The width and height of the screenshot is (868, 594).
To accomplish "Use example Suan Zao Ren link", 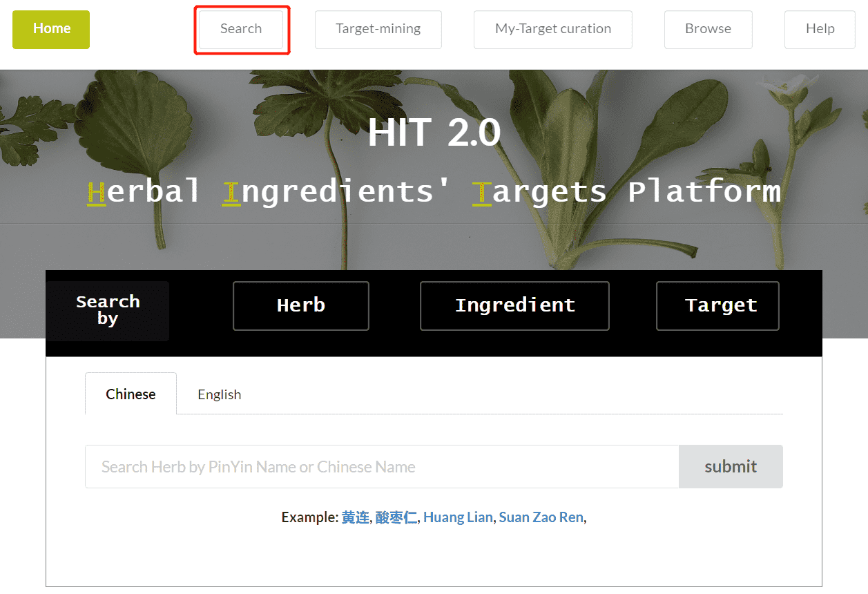I will tap(541, 517).
